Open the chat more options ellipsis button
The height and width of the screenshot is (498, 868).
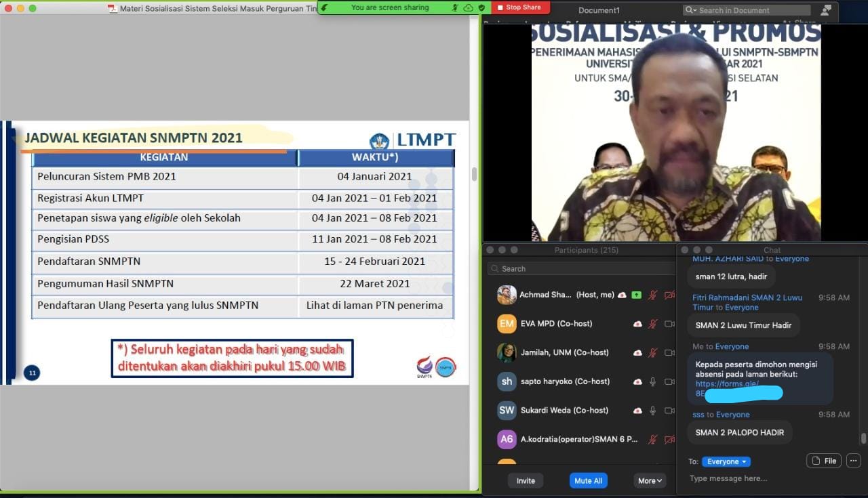click(x=853, y=461)
